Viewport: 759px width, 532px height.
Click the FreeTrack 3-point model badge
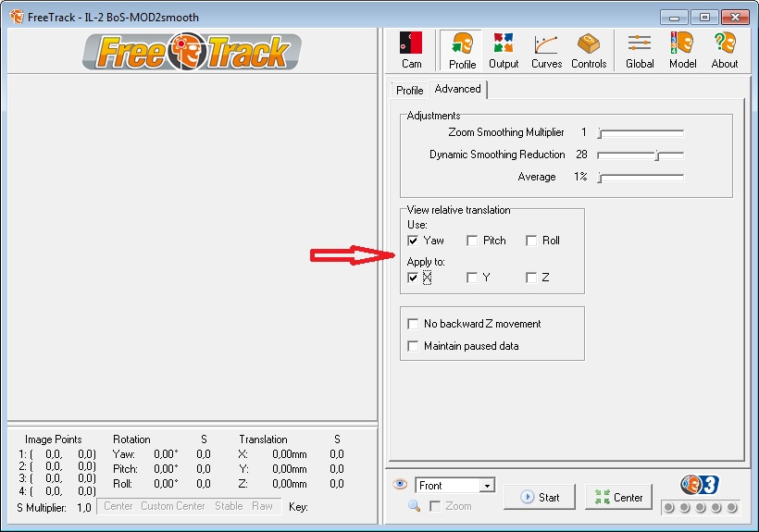(700, 485)
